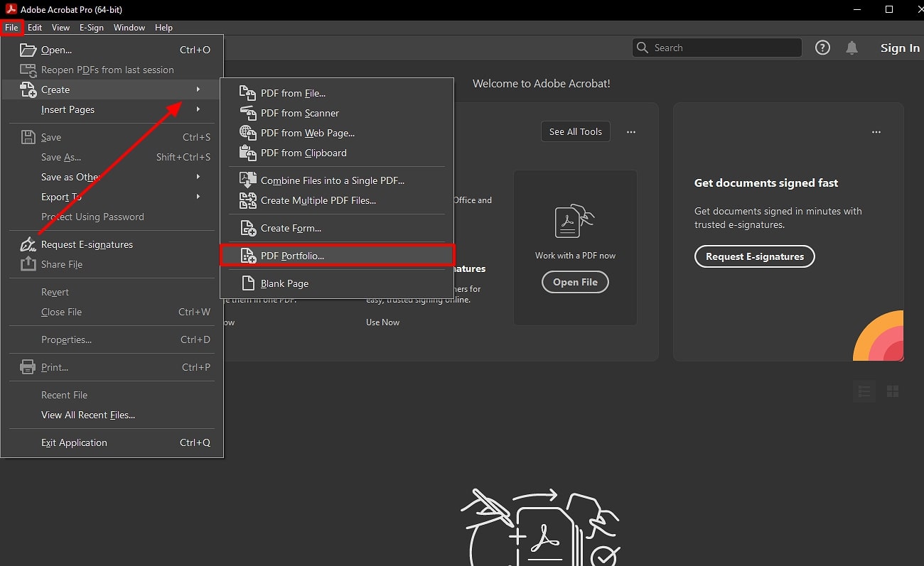Click the printer icon beside Print
Viewport: 924px width, 566px height.
point(28,367)
